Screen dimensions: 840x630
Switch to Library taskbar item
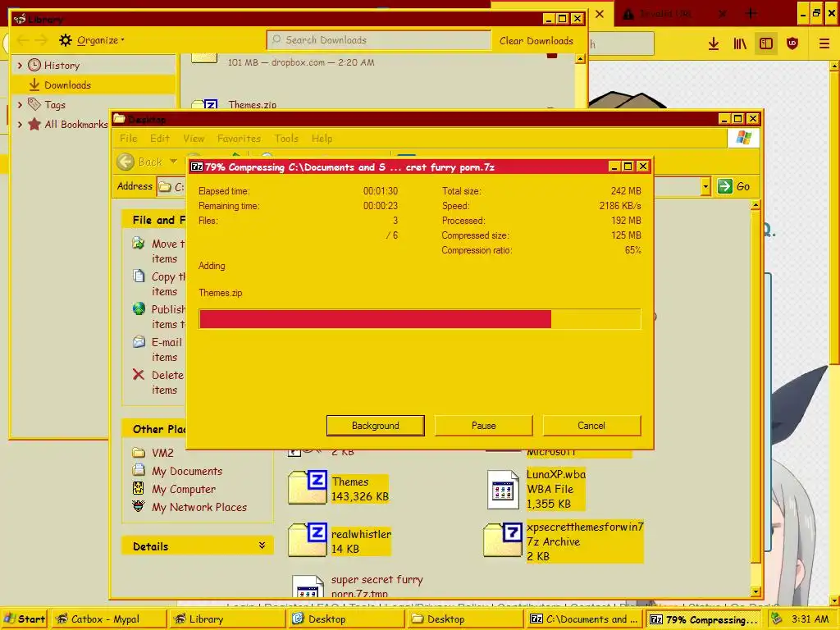pos(227,619)
